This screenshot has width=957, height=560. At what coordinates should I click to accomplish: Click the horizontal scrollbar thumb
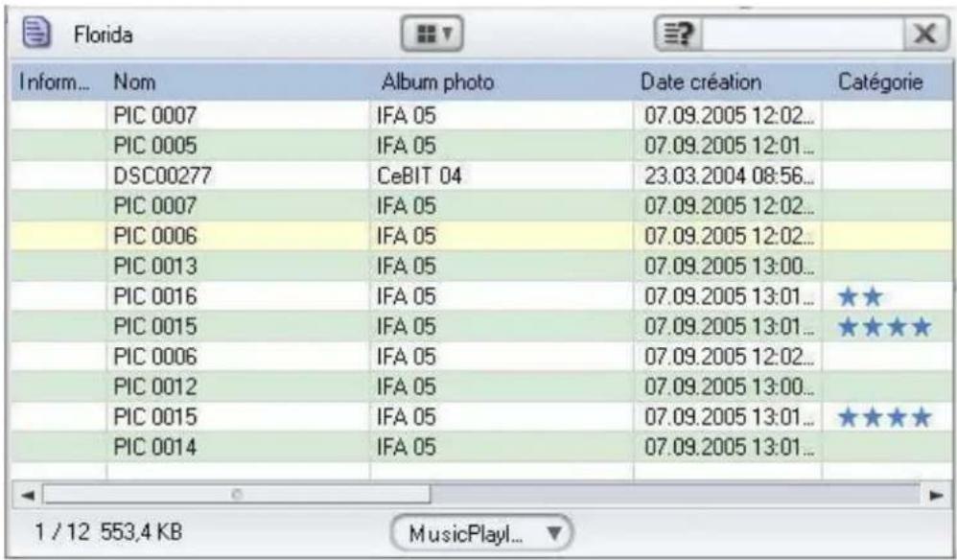[x=236, y=495]
